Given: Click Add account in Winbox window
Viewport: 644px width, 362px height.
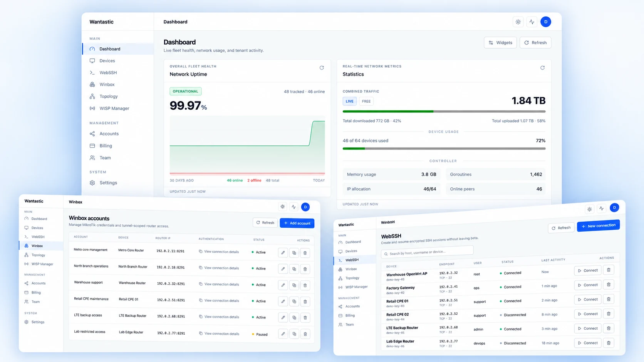Looking at the screenshot, I should click(x=297, y=223).
